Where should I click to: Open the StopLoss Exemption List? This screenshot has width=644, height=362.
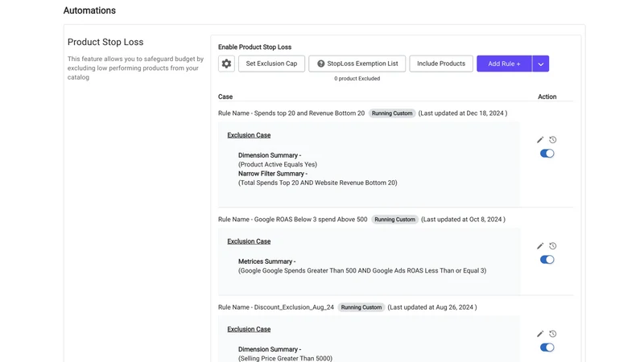357,64
